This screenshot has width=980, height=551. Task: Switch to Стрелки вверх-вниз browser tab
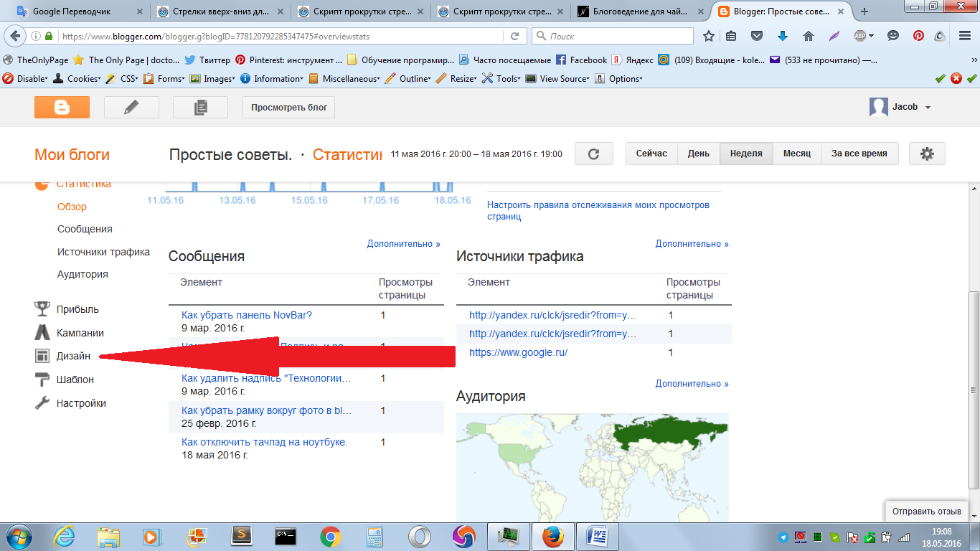(x=220, y=11)
